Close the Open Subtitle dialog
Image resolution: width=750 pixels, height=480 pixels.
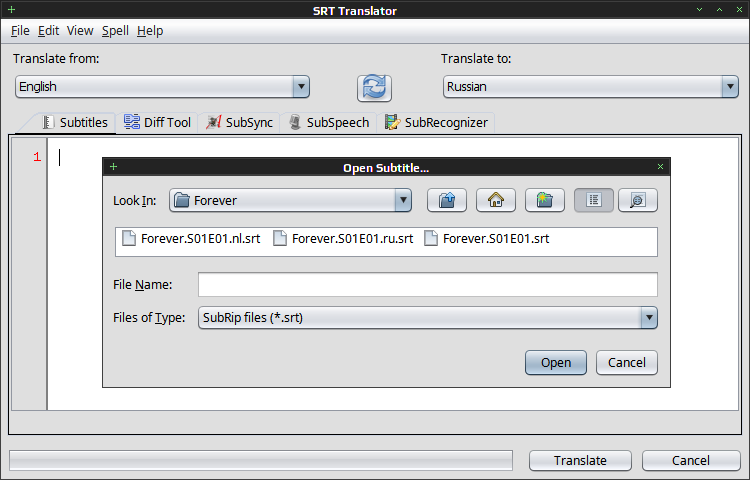pos(661,166)
